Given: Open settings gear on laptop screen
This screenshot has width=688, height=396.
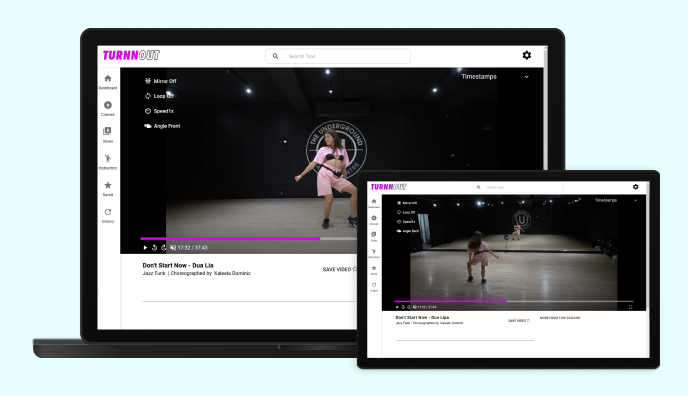Looking at the screenshot, I should (x=527, y=55).
